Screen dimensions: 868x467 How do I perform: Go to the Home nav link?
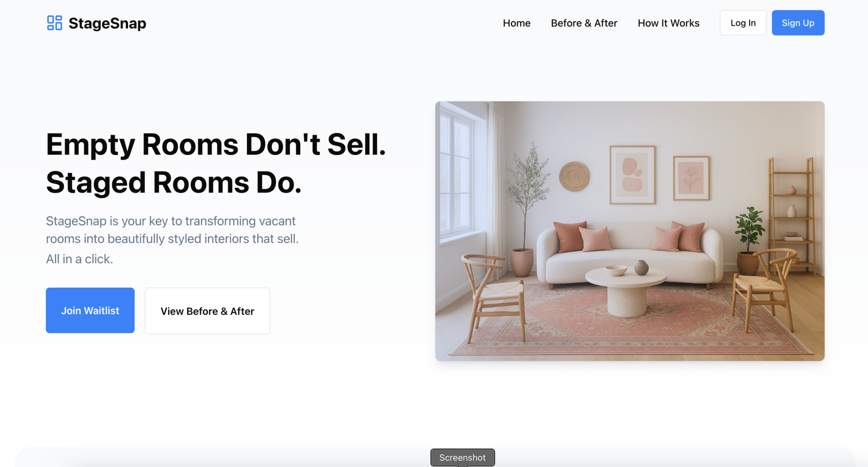point(517,23)
